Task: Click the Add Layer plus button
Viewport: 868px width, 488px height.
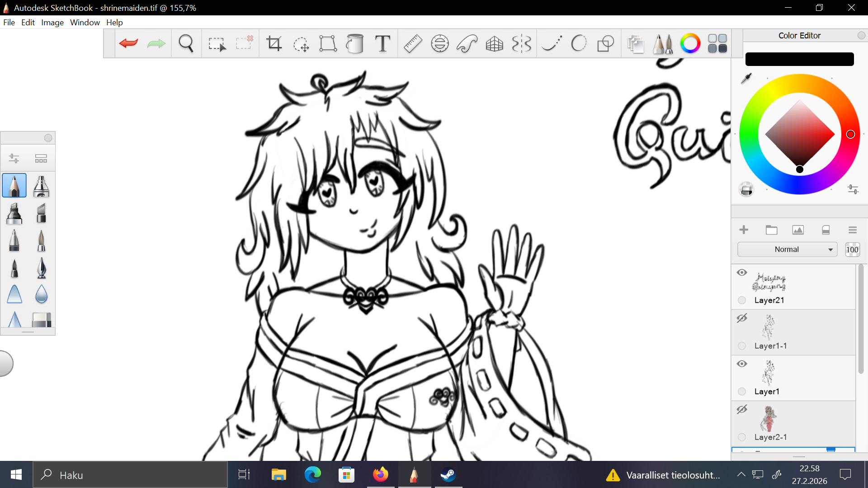Action: 744,230
